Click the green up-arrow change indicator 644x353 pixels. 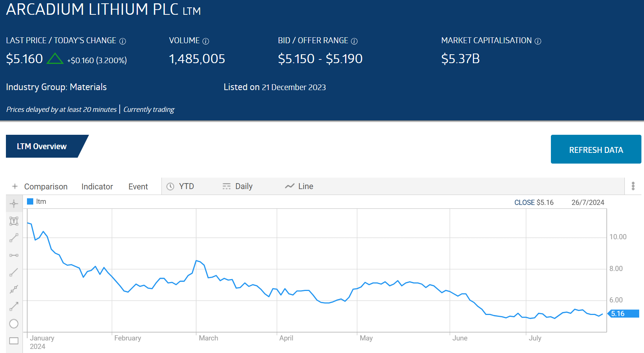point(55,58)
